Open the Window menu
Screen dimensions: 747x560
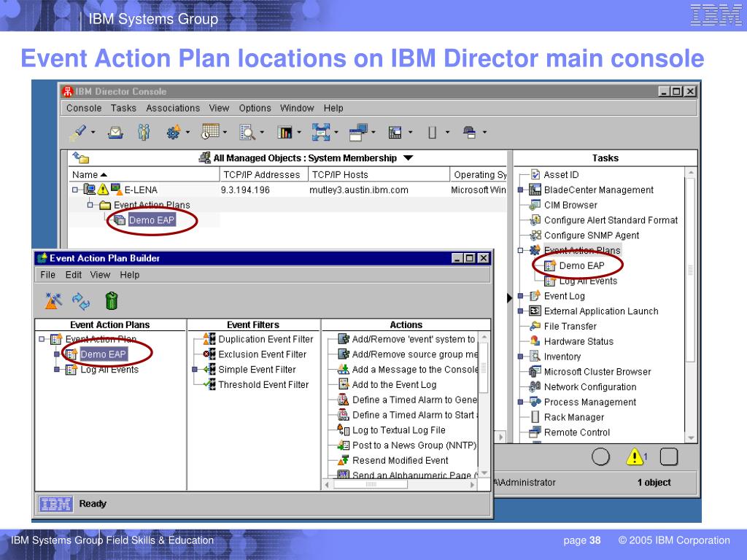coord(297,108)
